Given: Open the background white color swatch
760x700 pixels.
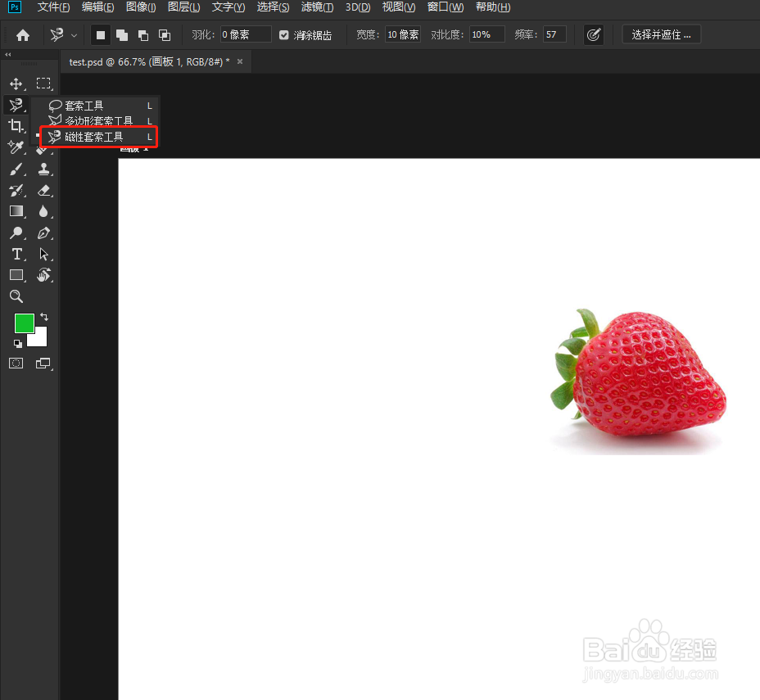Looking at the screenshot, I should click(41, 339).
